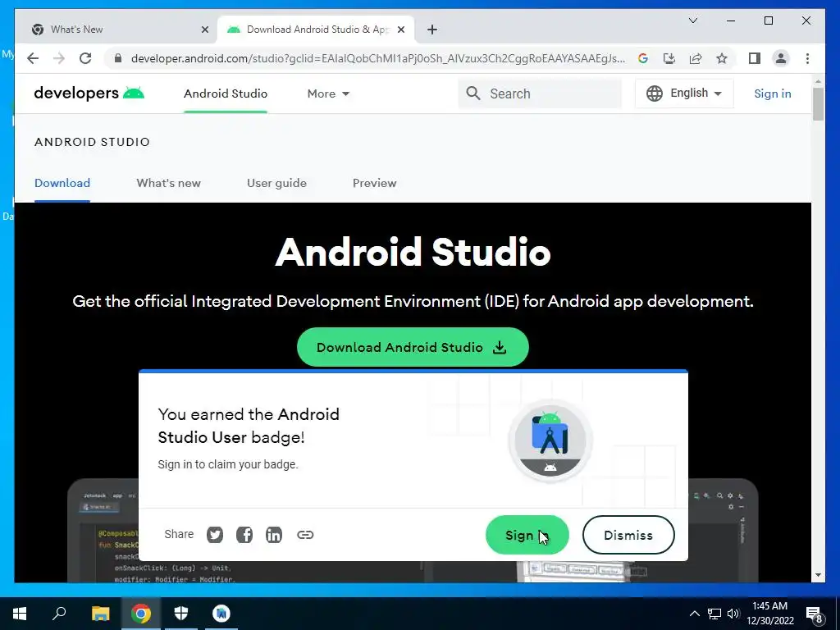Open the network tray icon
This screenshot has height=630, width=840.
click(x=714, y=614)
